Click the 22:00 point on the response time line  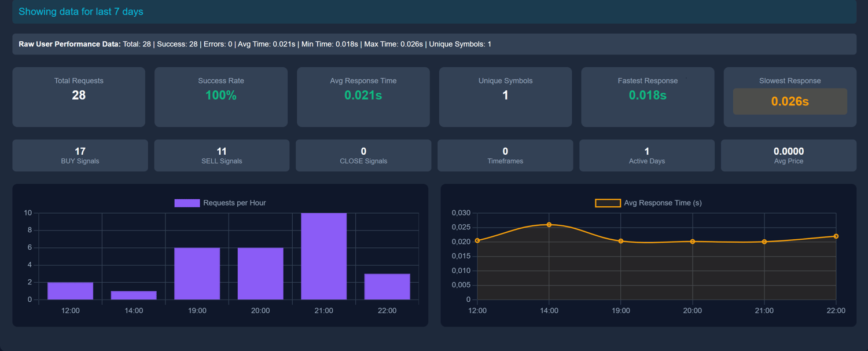click(x=836, y=236)
